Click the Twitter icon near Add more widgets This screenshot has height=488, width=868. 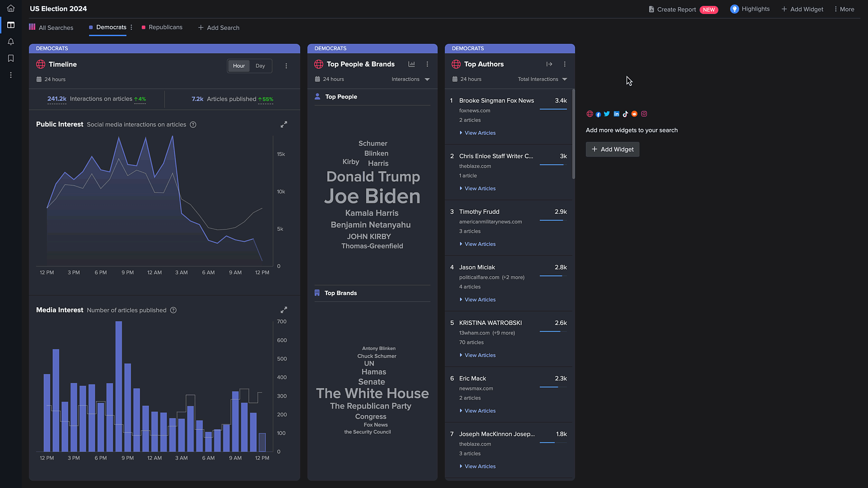[607, 114]
